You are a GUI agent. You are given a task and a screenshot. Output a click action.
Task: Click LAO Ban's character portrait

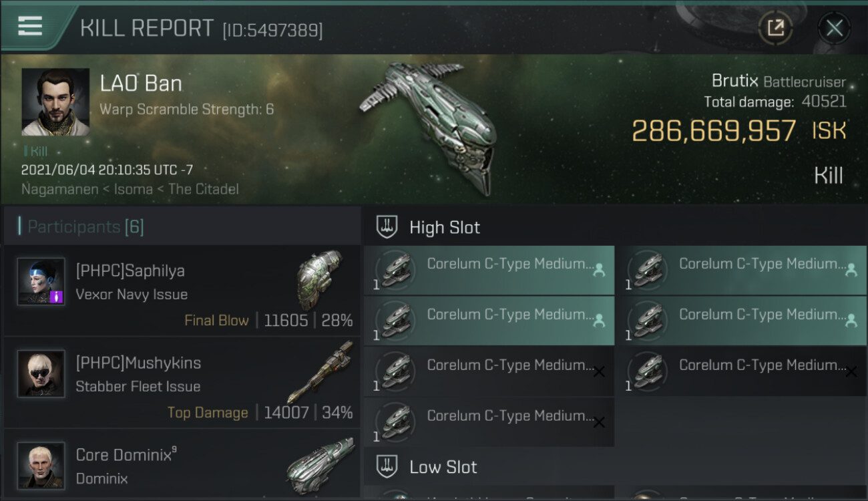[55, 102]
